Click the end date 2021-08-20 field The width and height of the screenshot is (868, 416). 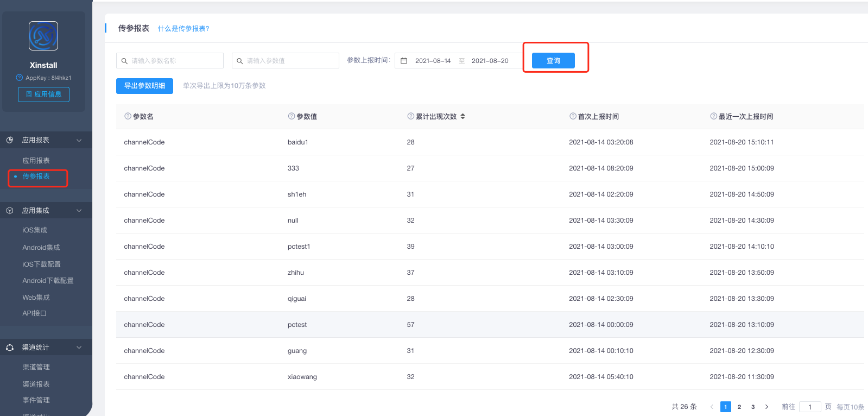click(x=490, y=61)
